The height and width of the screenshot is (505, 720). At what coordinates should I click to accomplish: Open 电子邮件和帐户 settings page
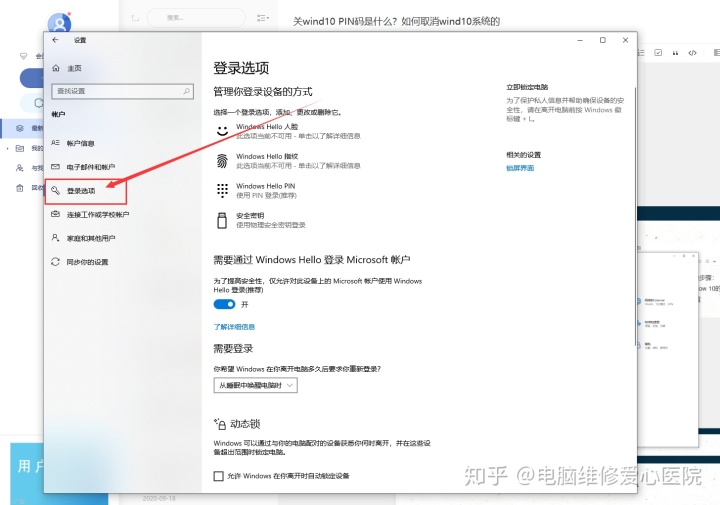(90, 167)
